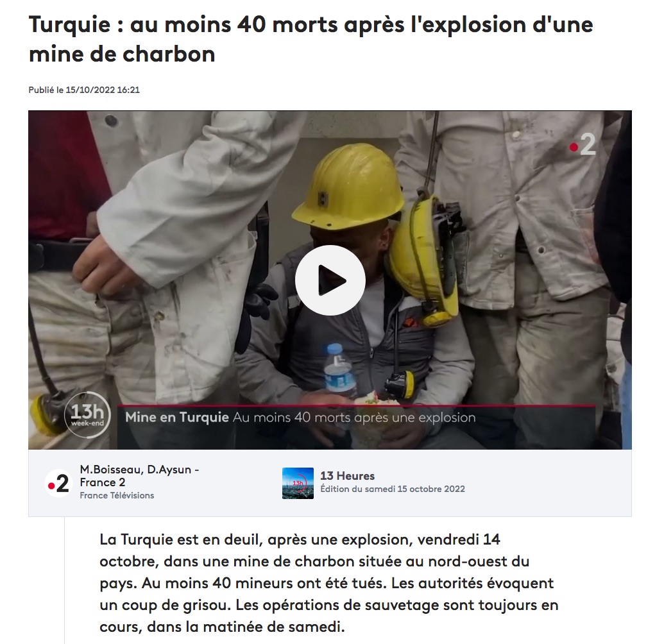
Task: Click the M.Boisseau, D.Aysun author credit
Action: pyautogui.click(x=139, y=476)
